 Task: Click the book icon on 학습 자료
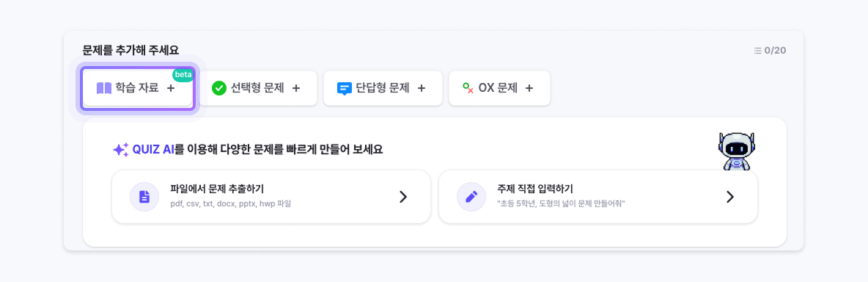104,88
